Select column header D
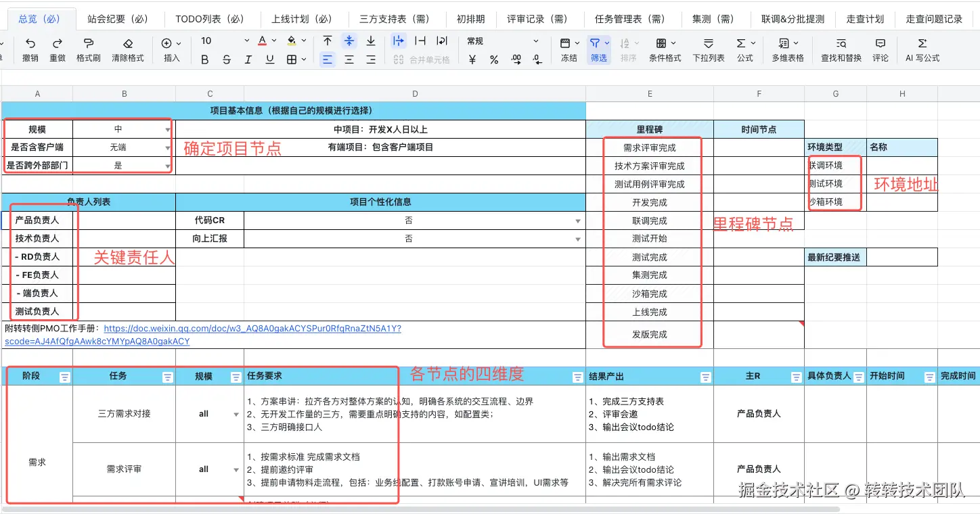 tap(415, 94)
